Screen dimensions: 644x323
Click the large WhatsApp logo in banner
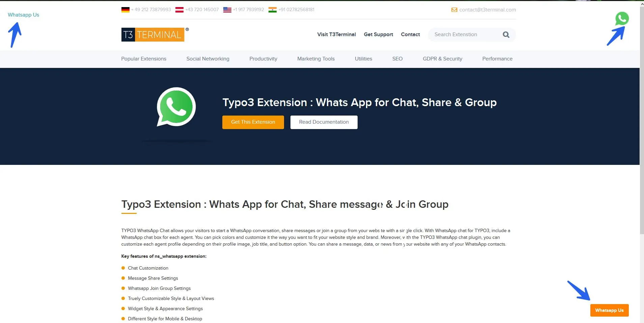coord(176,107)
